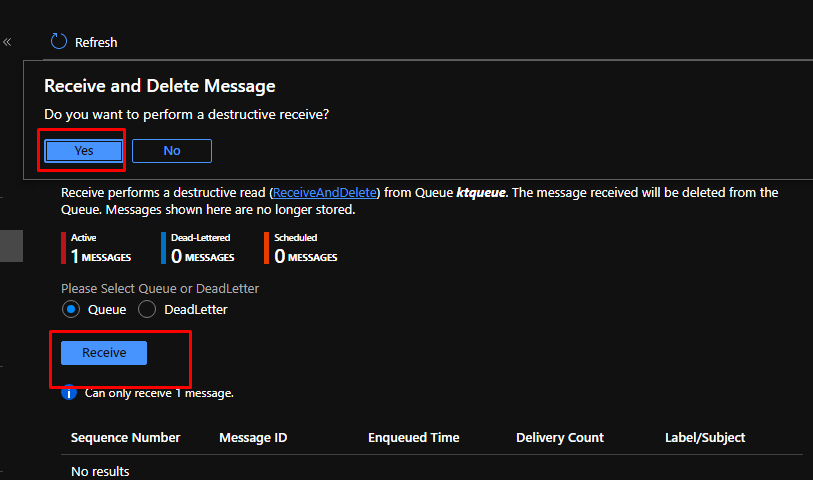Select the Queue radio button
813x480 pixels.
click(x=71, y=309)
